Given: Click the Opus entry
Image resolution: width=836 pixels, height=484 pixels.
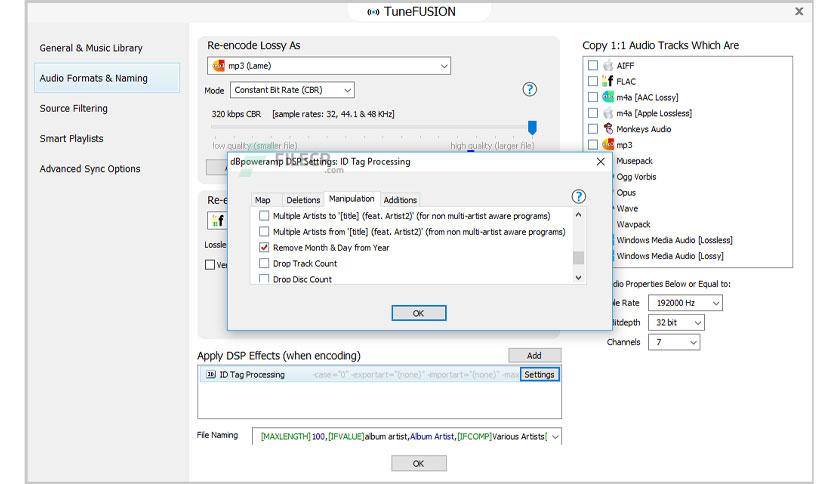Looking at the screenshot, I should pyautogui.click(x=626, y=193).
